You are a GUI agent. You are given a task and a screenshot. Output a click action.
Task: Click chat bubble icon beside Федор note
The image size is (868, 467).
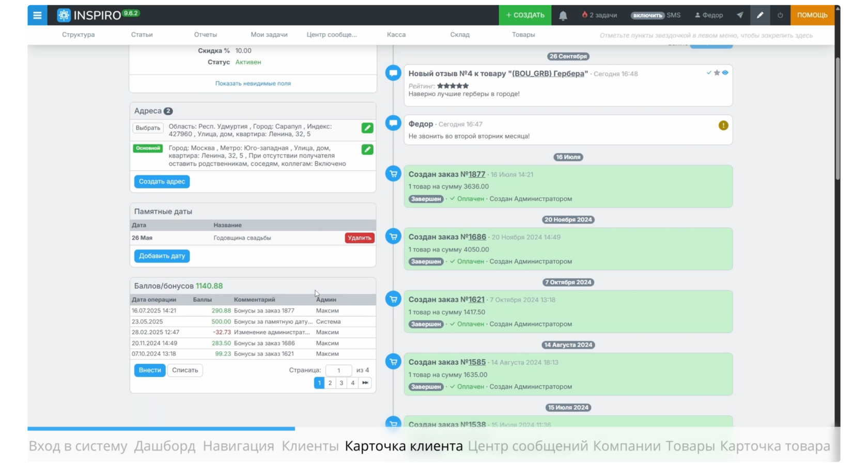(393, 123)
